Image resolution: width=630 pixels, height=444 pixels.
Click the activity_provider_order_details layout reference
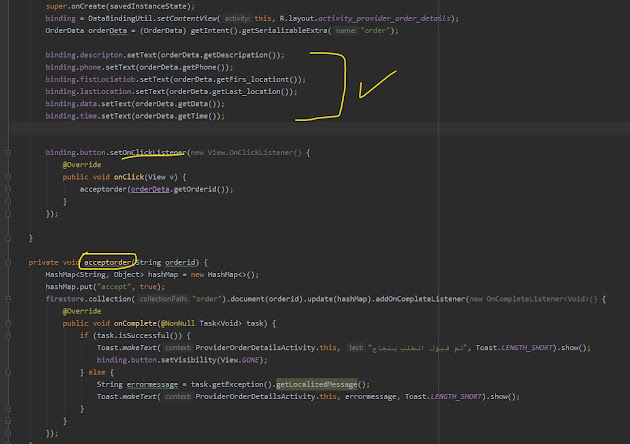point(369,19)
